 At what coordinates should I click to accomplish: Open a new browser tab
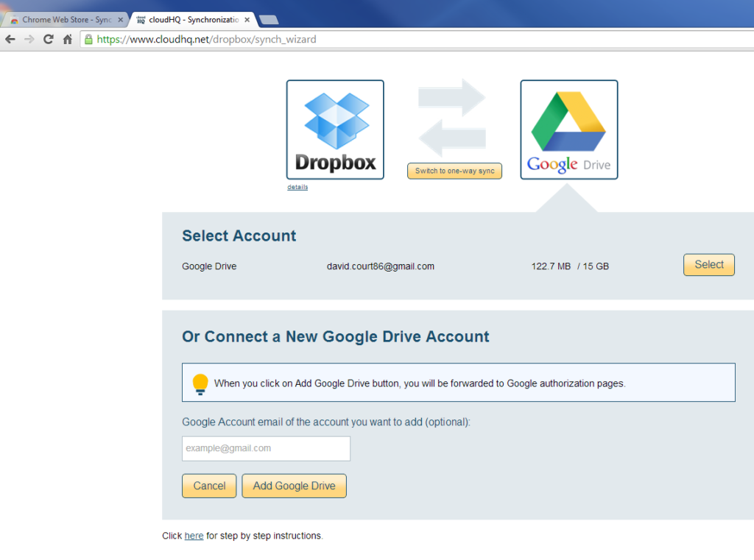tap(269, 21)
